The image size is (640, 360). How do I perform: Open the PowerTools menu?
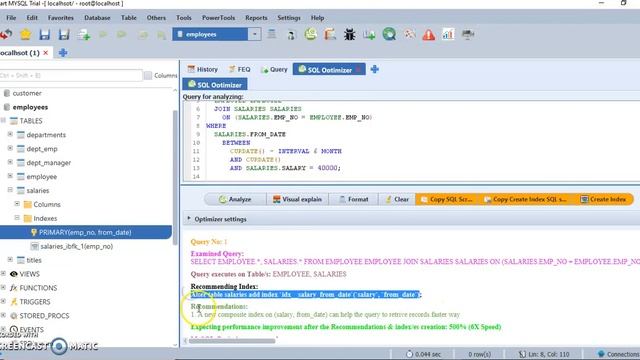pos(218,18)
